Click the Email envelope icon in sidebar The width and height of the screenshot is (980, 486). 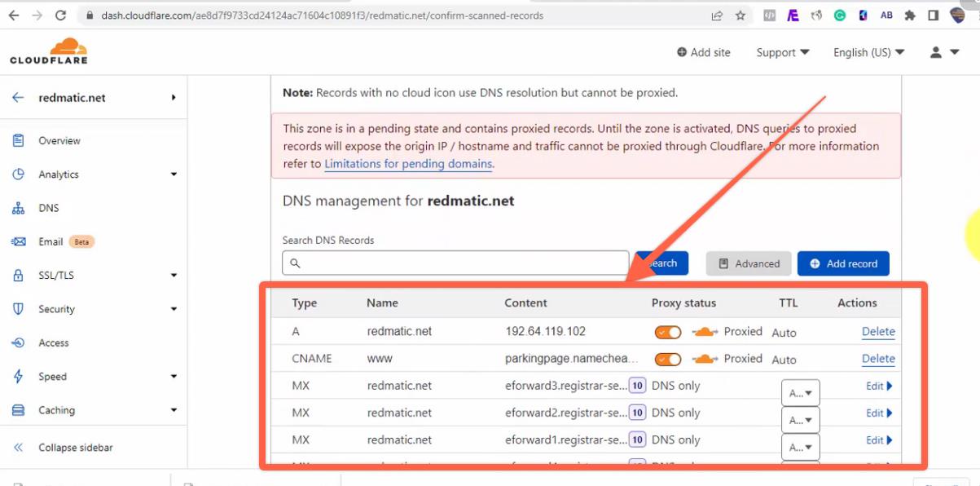(18, 241)
